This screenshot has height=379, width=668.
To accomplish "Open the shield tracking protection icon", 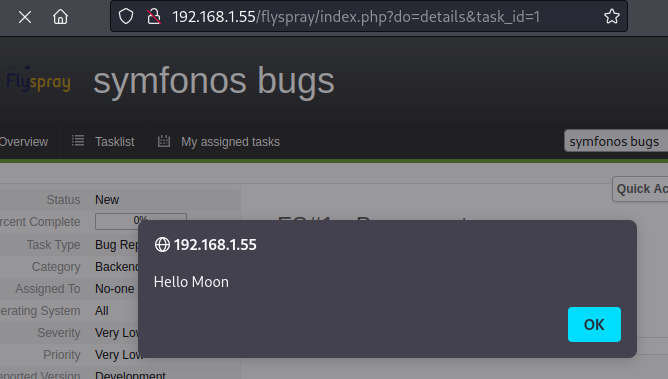I will (x=126, y=17).
